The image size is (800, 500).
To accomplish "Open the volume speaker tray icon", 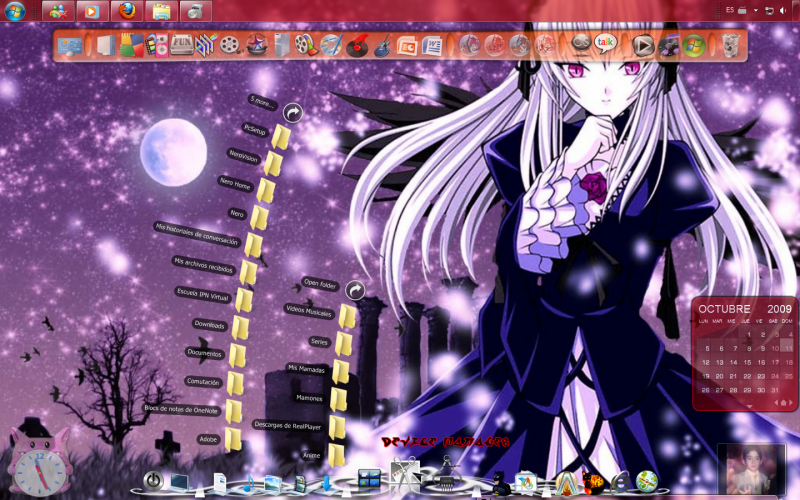I will point(783,10).
